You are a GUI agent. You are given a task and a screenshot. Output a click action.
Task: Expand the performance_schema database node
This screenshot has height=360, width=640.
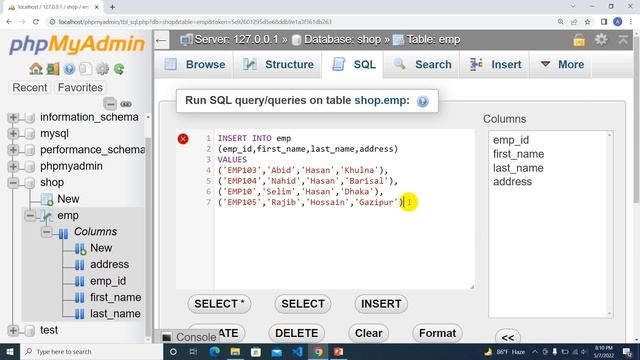[x=13, y=150]
